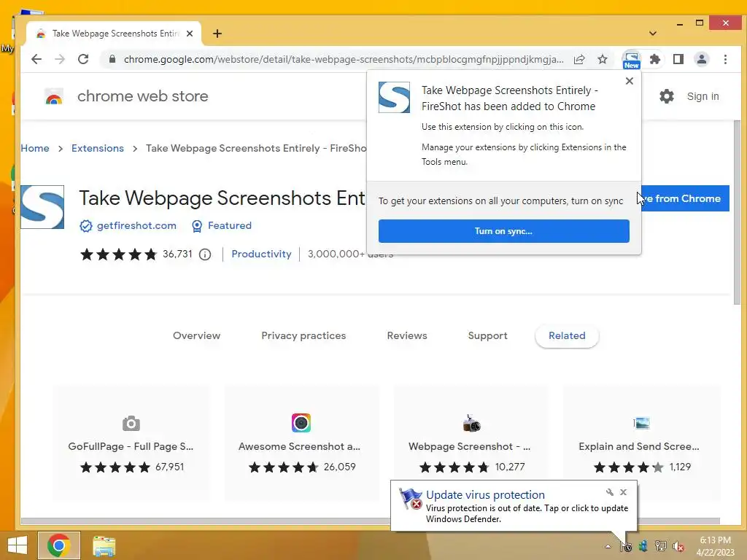This screenshot has height=560, width=747.
Task: Open File Explorer from the taskbar
Action: [104, 545]
